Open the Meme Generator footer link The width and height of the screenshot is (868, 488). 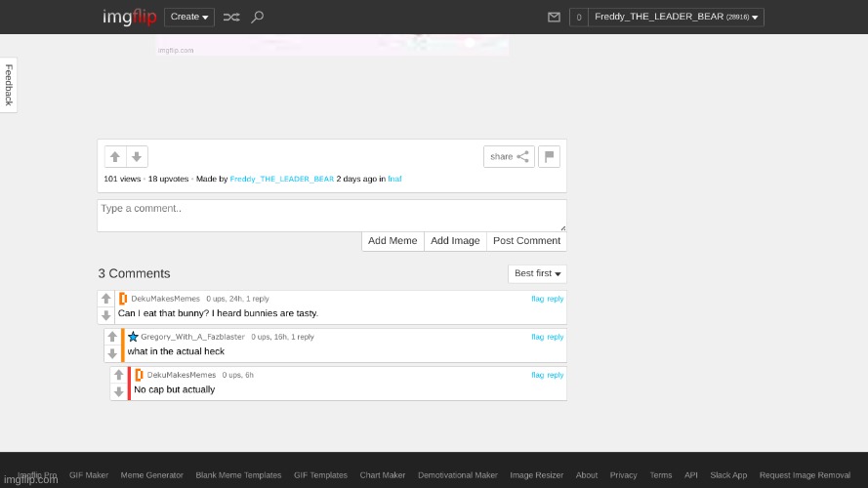(x=151, y=475)
